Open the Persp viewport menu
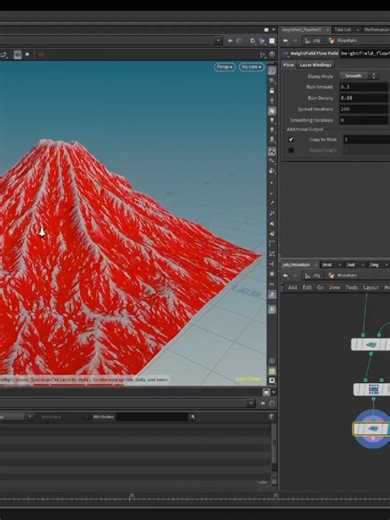Viewport: 390px width, 520px height. tap(224, 67)
